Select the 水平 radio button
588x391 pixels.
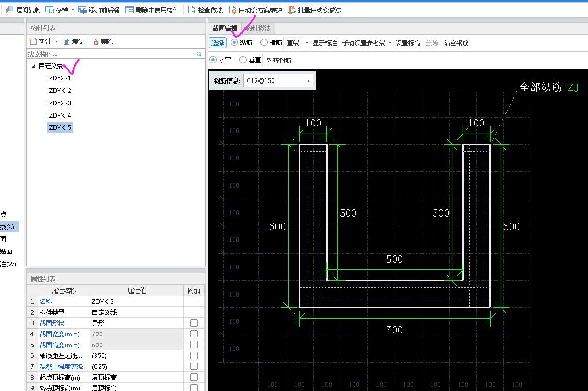pyautogui.click(x=213, y=60)
